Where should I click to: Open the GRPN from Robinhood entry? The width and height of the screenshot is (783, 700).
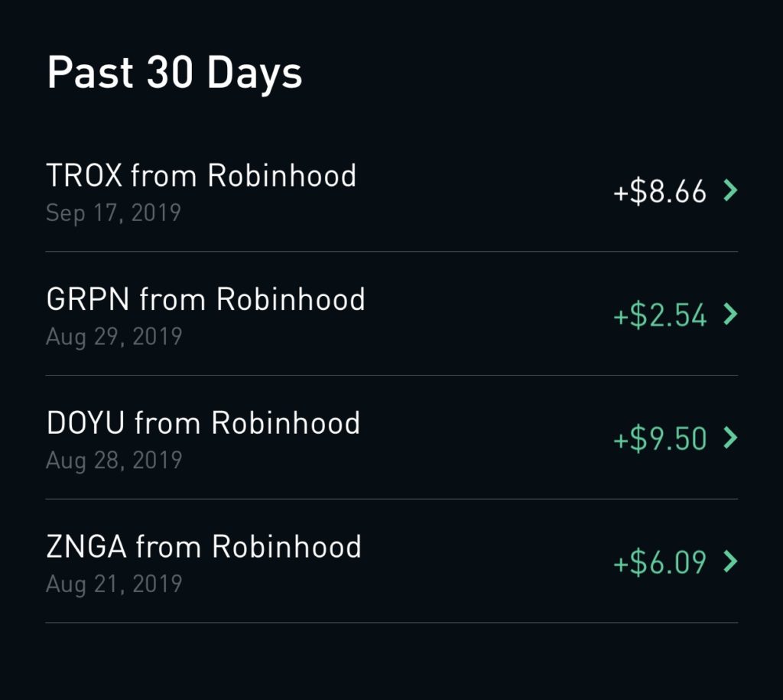391,314
